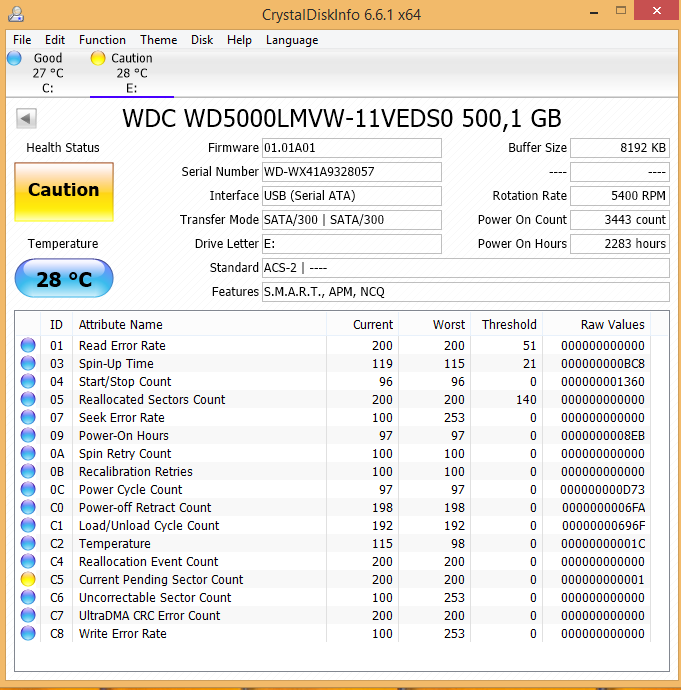Click yellow orb for Current Pending Sector Count
This screenshot has height=690, width=681.
[x=28, y=580]
